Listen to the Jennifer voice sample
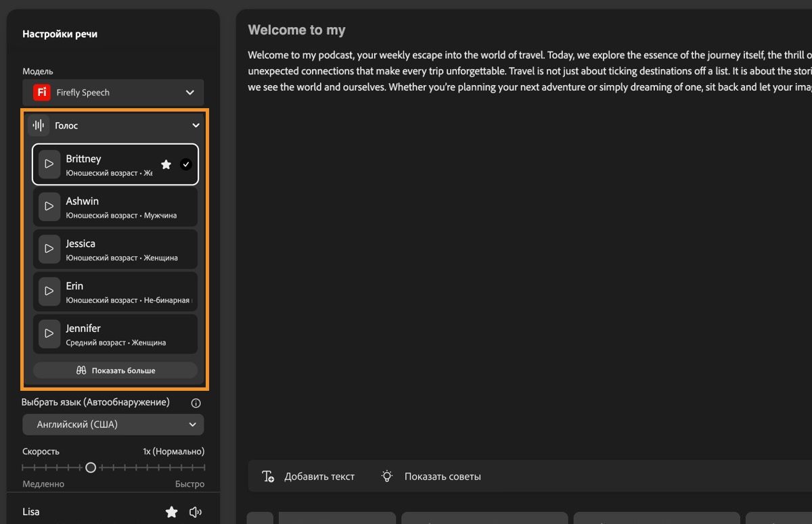This screenshot has height=524, width=812. point(49,333)
